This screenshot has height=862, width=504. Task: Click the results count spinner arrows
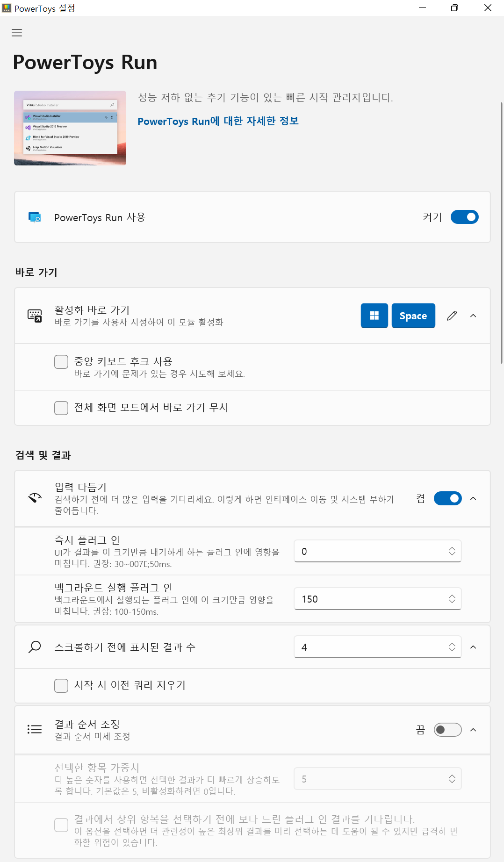point(452,647)
